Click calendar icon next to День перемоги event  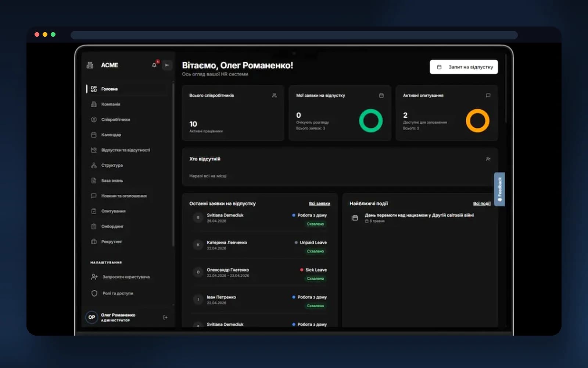point(355,218)
